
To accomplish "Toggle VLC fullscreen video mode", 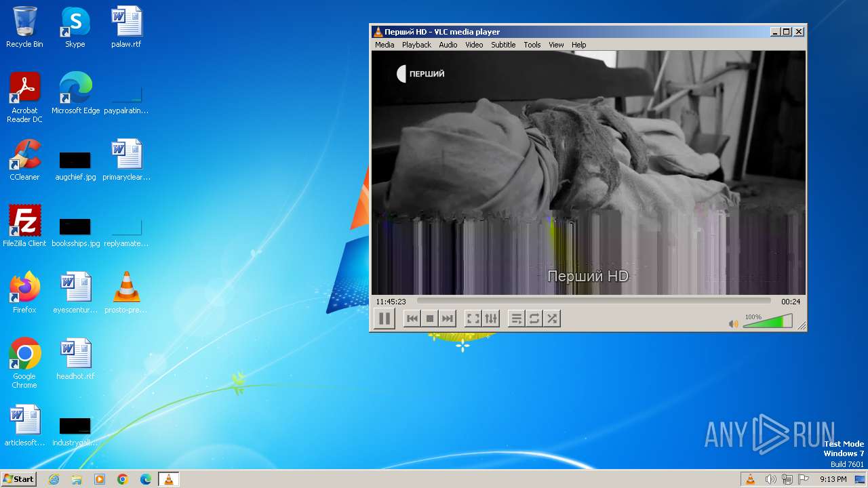I will click(x=473, y=319).
